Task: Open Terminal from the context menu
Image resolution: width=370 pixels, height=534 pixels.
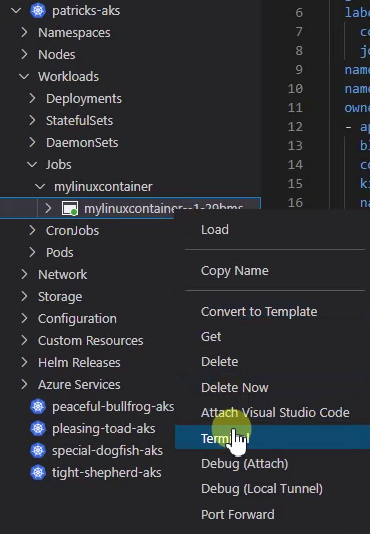Action: click(x=272, y=437)
